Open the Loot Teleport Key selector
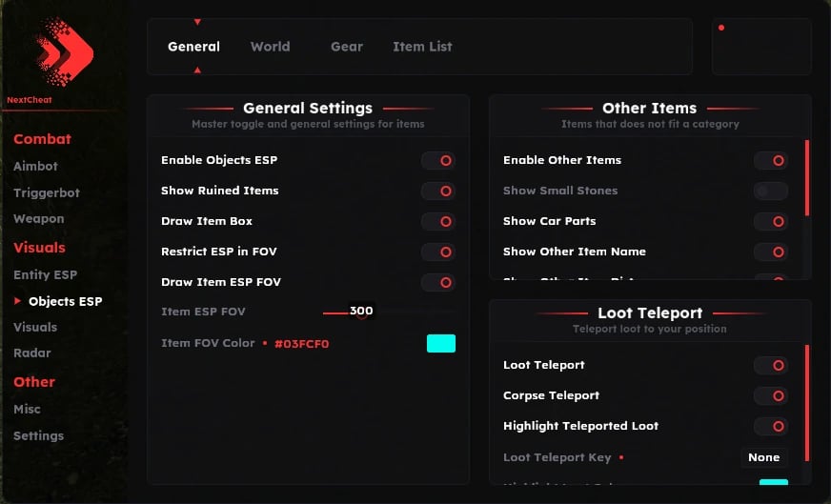 pyautogui.click(x=763, y=457)
